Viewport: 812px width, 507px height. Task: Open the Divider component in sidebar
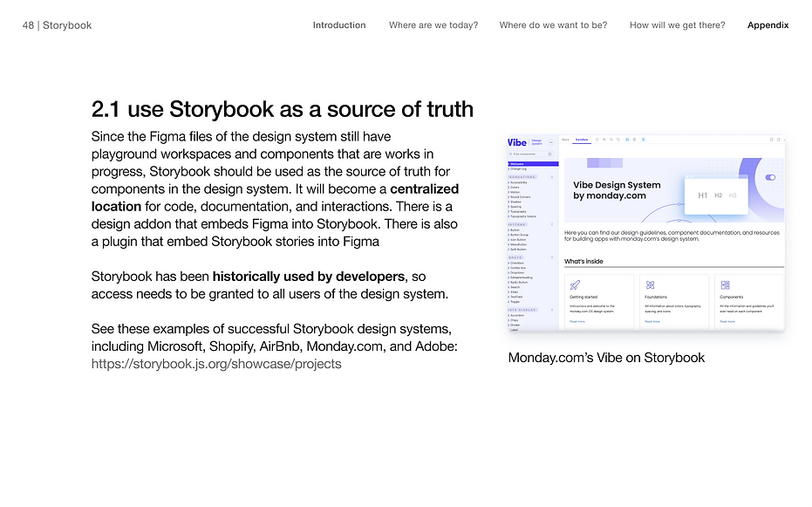515,325
